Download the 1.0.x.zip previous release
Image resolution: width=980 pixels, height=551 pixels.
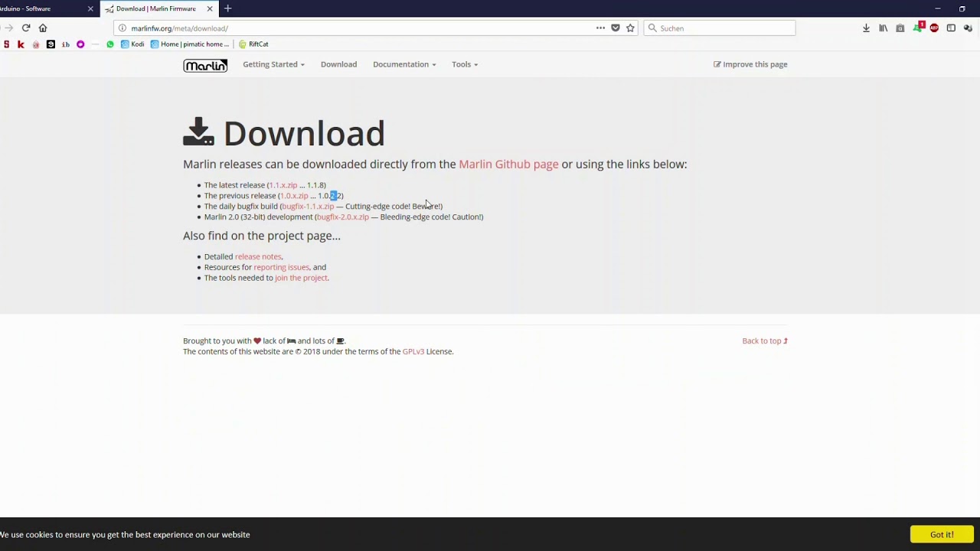pyautogui.click(x=294, y=196)
